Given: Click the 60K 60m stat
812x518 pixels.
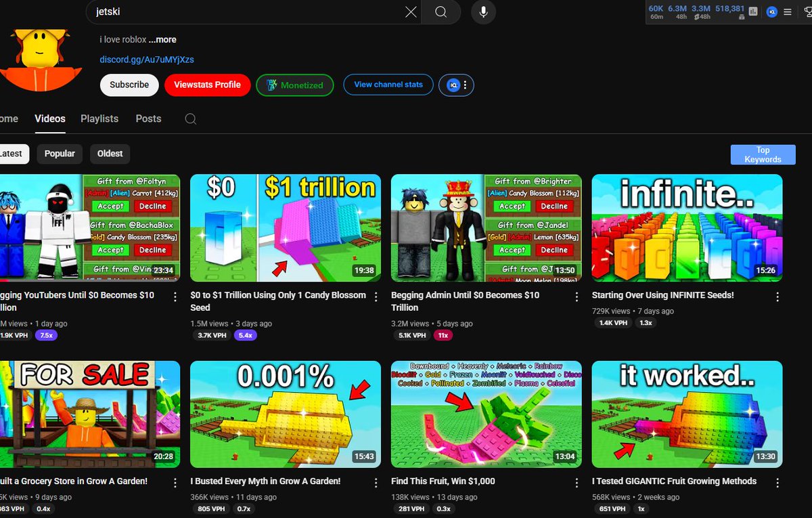Looking at the screenshot, I should pos(656,12).
